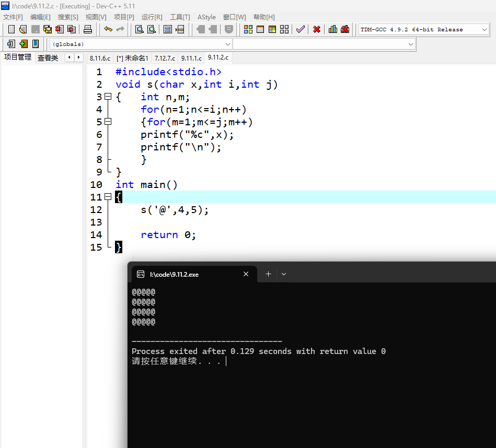This screenshot has height=448, width=496.
Task: Open the AStyle menu
Action: (206, 17)
